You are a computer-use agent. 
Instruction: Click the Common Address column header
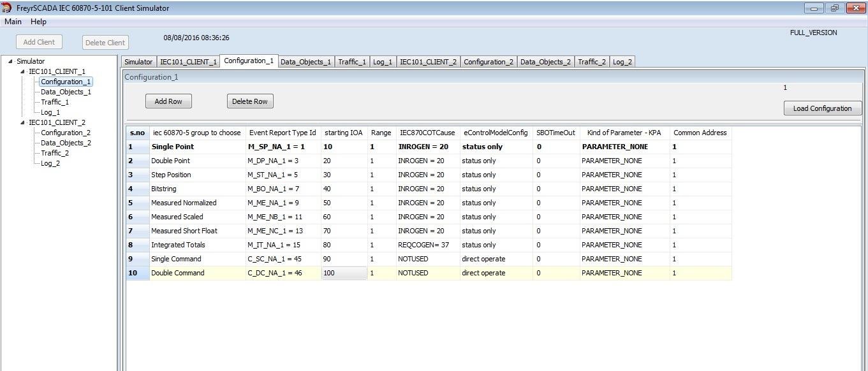(x=700, y=133)
